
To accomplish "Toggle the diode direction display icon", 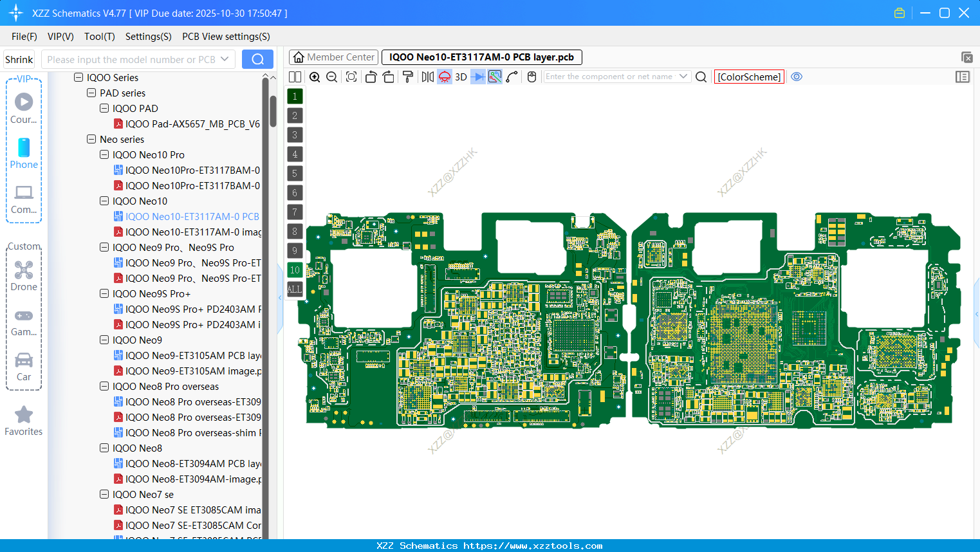I will (477, 77).
